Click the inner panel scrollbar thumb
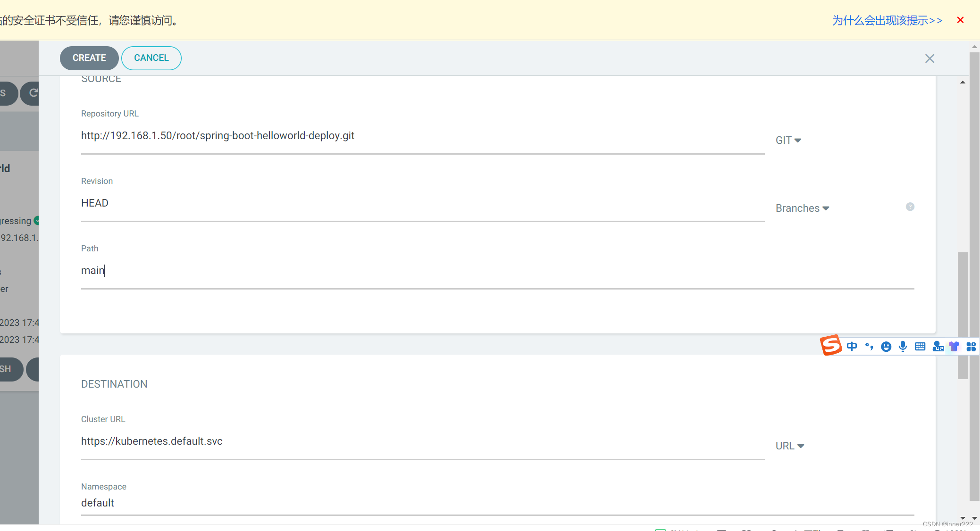 tap(963, 315)
